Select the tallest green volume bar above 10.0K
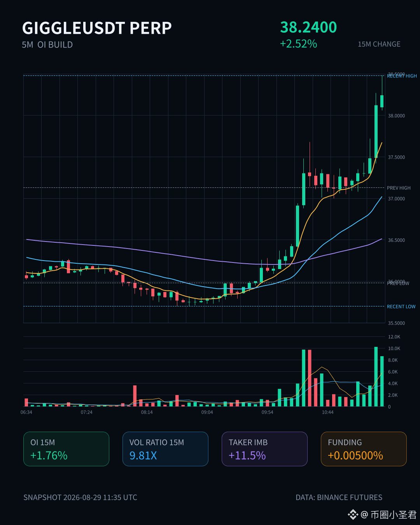Viewport: 420px width, 525px height. 376,376
